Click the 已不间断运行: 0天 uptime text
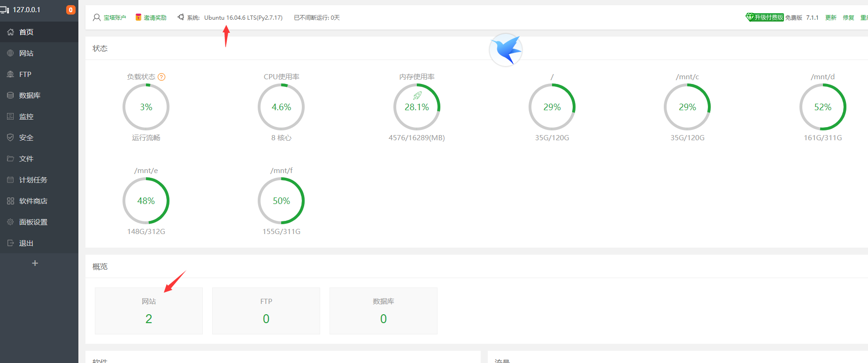 tap(317, 18)
